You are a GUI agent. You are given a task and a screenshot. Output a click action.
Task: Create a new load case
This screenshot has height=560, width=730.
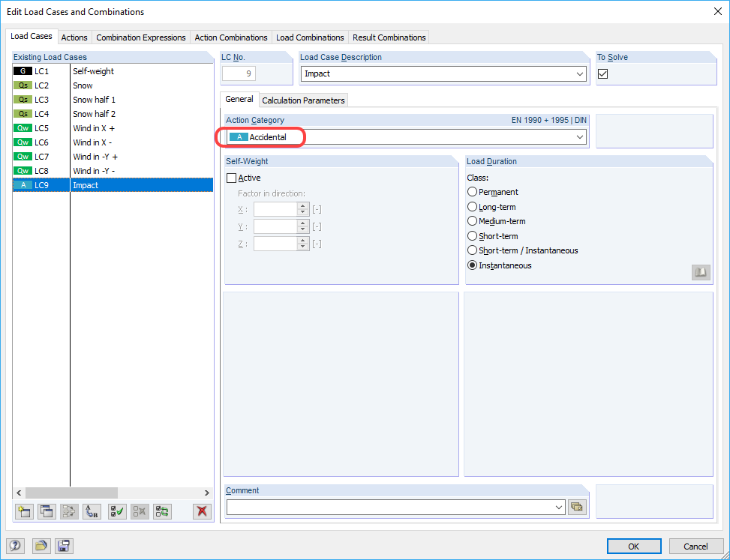[x=23, y=511]
